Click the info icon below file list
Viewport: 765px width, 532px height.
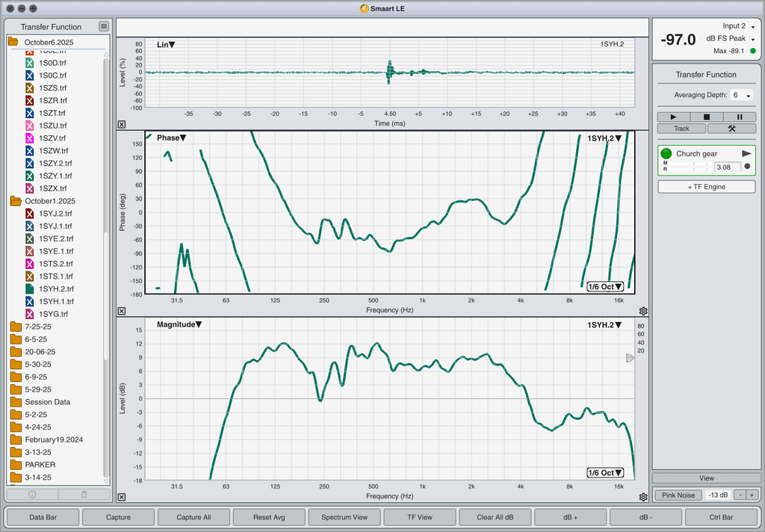(32, 494)
